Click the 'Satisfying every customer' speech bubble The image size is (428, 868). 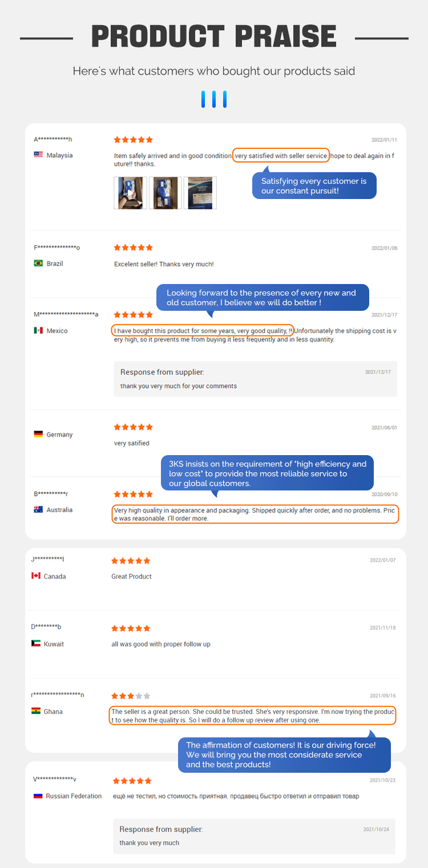pyautogui.click(x=314, y=186)
